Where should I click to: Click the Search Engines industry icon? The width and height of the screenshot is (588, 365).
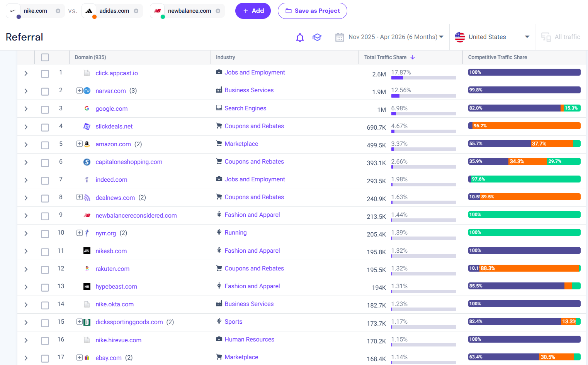coord(219,108)
